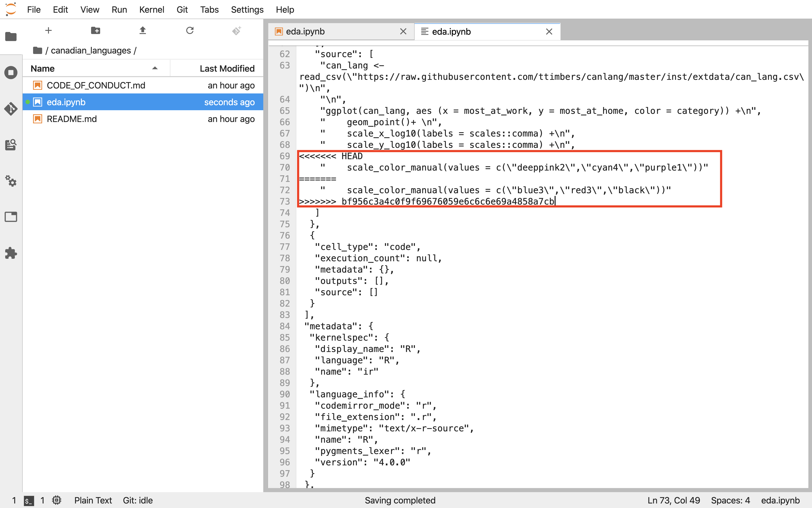812x508 pixels.
Task: Open the Table of Contents panel
Action: point(11,145)
